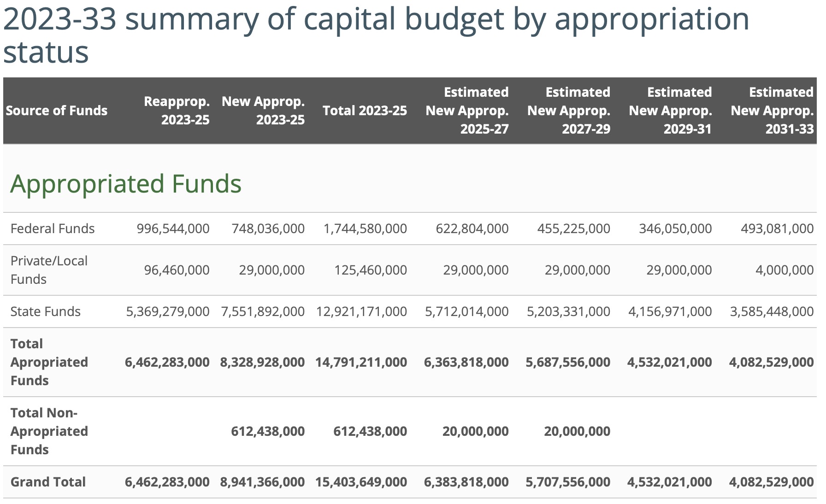Click the 'Total Non-Apropriated Funds' row label
The width and height of the screenshot is (826, 504).
point(49,431)
